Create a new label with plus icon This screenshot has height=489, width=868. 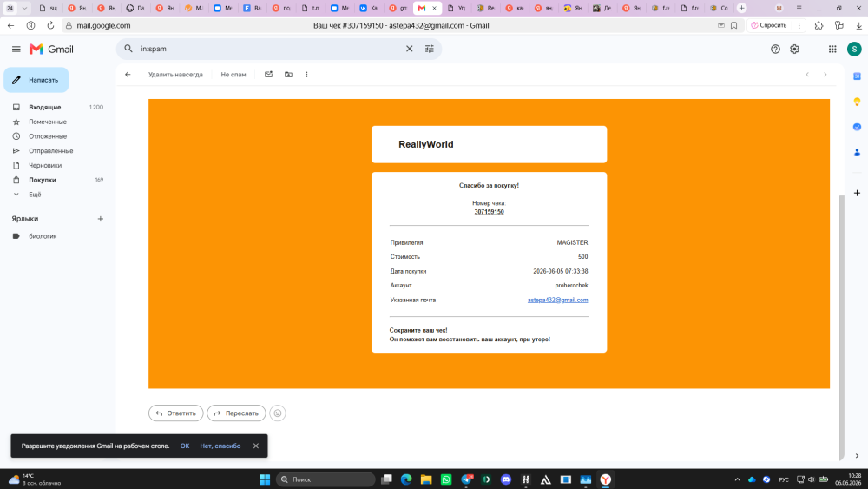pyautogui.click(x=100, y=219)
